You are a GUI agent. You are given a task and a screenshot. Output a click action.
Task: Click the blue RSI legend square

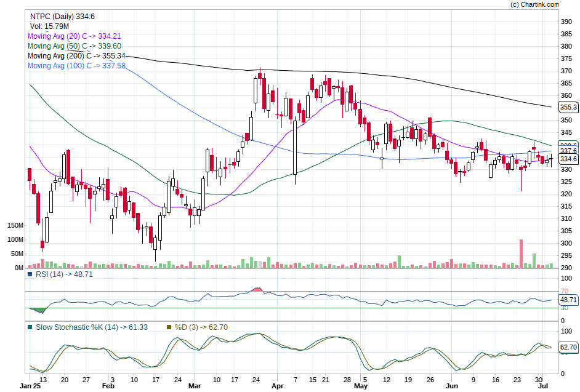pyautogui.click(x=30, y=274)
